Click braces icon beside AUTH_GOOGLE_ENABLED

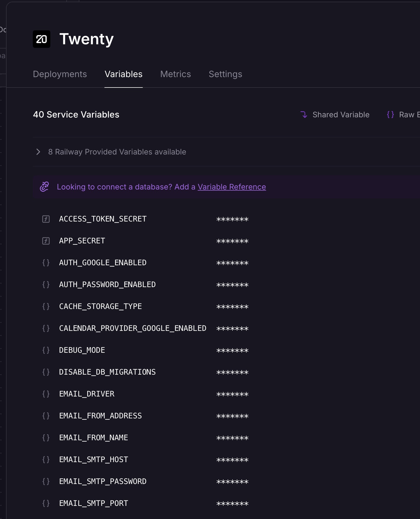[x=46, y=263]
